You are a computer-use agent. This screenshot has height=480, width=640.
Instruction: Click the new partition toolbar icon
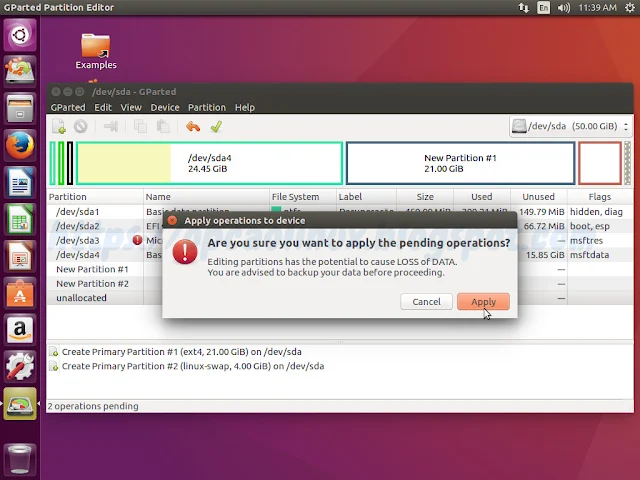pos(59,127)
